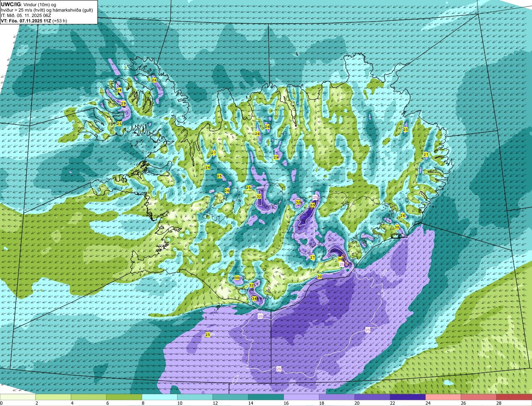Pick the teal legend swatch between 12 and 14

231,397
